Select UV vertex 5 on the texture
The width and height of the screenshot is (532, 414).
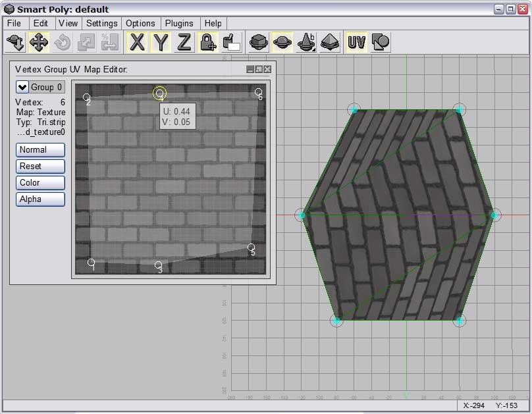tap(251, 247)
